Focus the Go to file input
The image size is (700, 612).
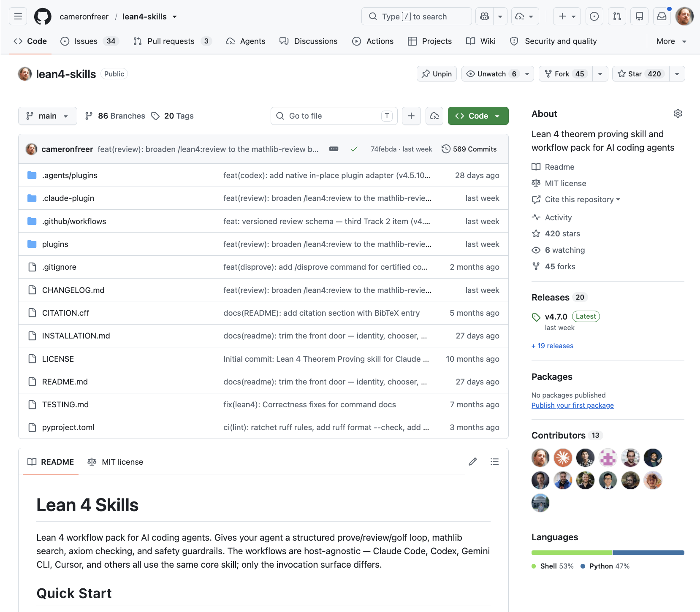point(334,116)
